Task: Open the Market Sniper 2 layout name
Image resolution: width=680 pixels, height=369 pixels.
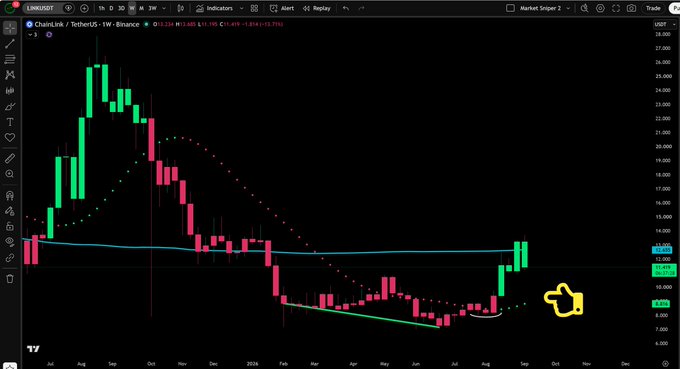Action: [x=540, y=8]
